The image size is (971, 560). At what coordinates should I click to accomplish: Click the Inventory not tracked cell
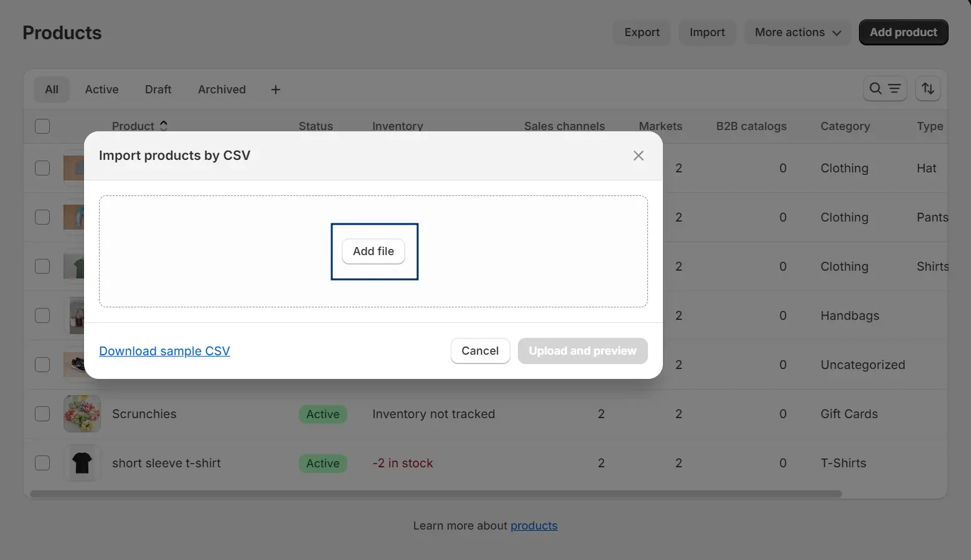pyautogui.click(x=434, y=414)
